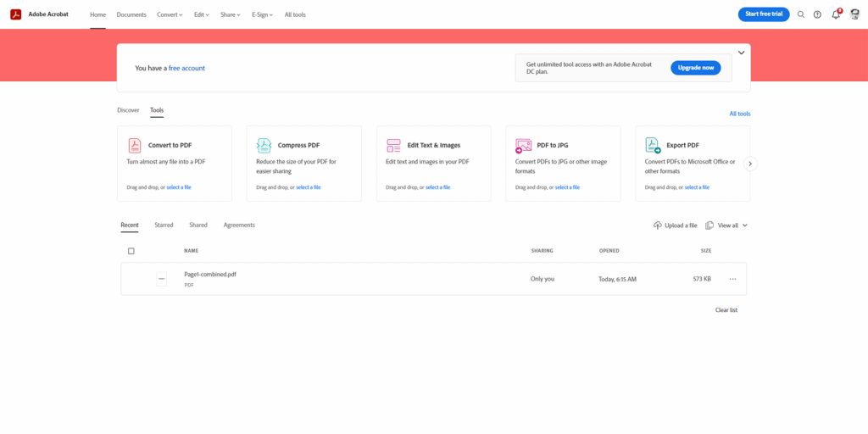Click the SHARING column header
The width and height of the screenshot is (868, 434).
click(x=542, y=251)
